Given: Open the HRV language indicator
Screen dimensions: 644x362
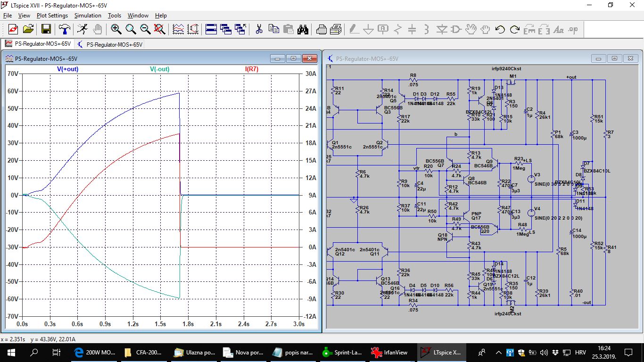Looking at the screenshot, I should (581, 352).
